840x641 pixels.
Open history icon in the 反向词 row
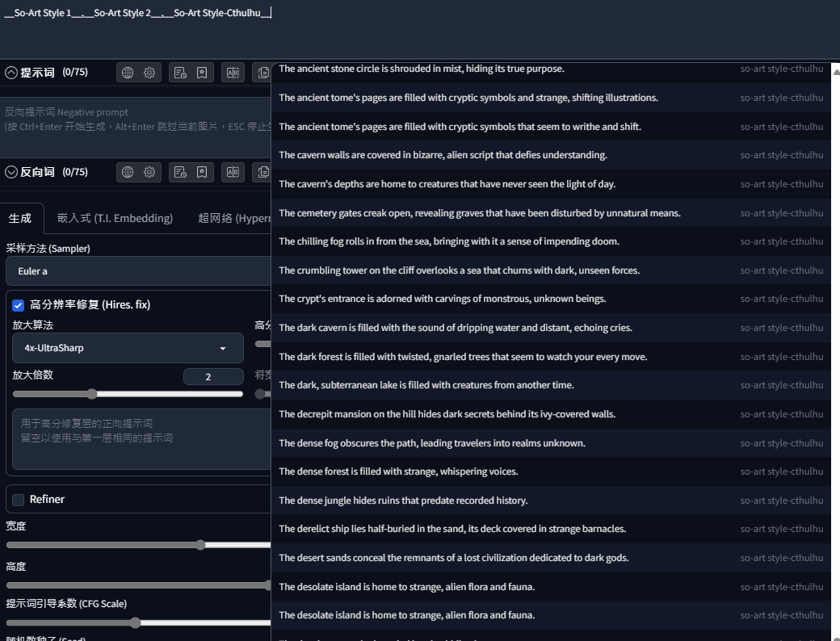[x=181, y=172]
